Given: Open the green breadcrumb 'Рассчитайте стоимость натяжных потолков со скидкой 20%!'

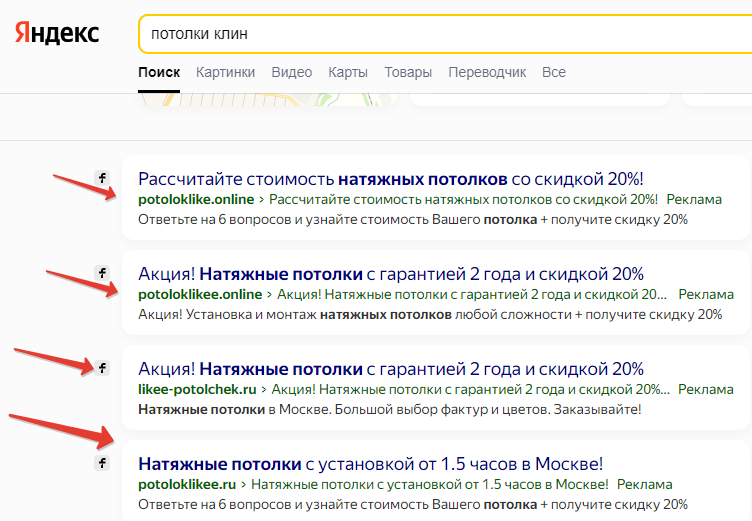Looking at the screenshot, I should click(463, 199).
